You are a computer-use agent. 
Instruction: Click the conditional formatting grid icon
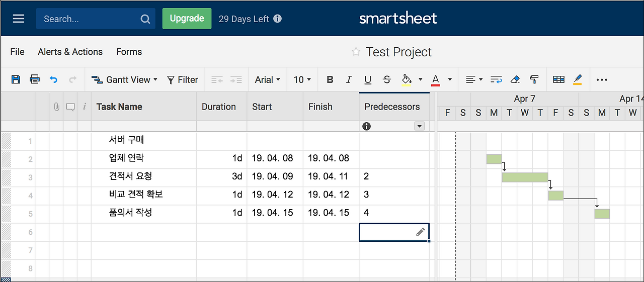pos(558,79)
